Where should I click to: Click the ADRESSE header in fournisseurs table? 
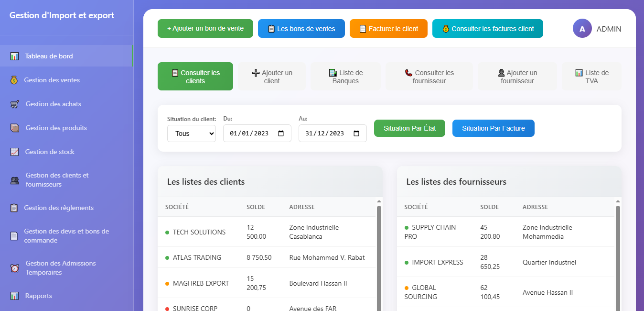click(535, 207)
